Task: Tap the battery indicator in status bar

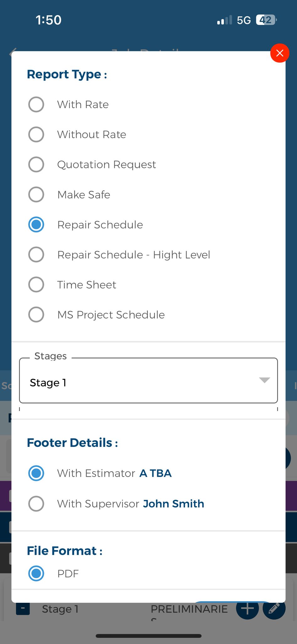Action: click(x=266, y=20)
